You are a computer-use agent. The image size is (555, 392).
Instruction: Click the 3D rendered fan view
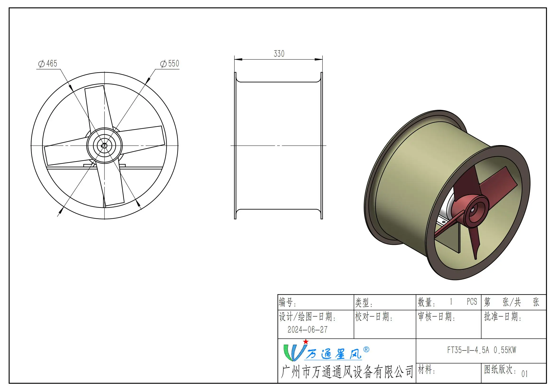tap(447, 195)
